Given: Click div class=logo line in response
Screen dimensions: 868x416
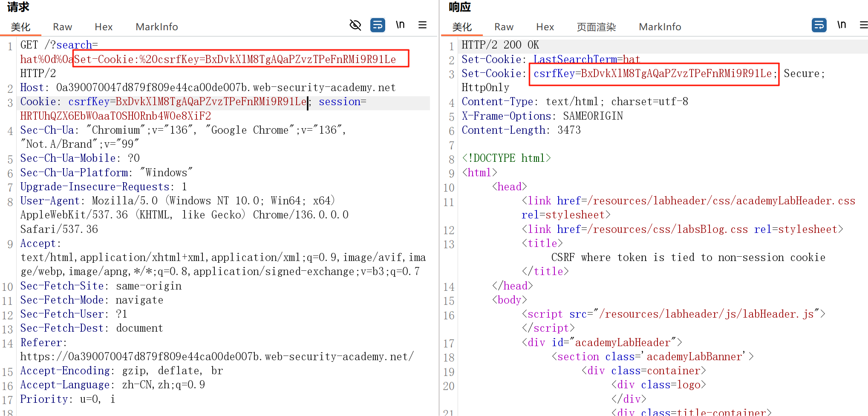Looking at the screenshot, I should click(x=658, y=384).
